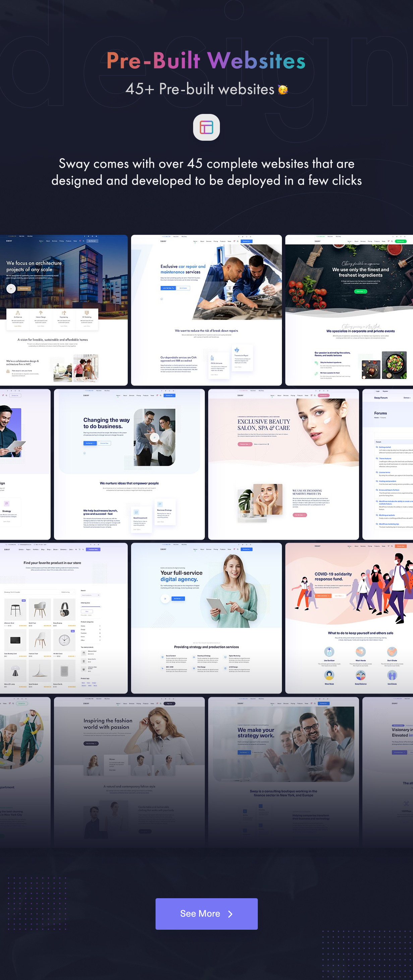Click play icon in digital agency demo

click(x=165, y=599)
